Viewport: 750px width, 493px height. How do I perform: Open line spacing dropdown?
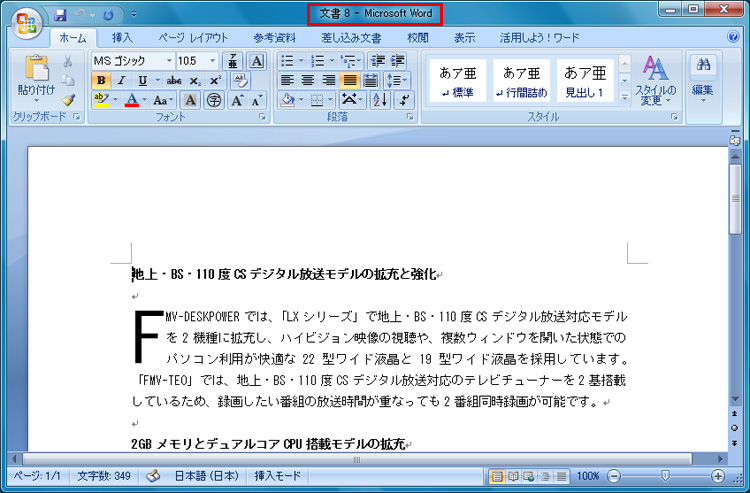tap(397, 80)
